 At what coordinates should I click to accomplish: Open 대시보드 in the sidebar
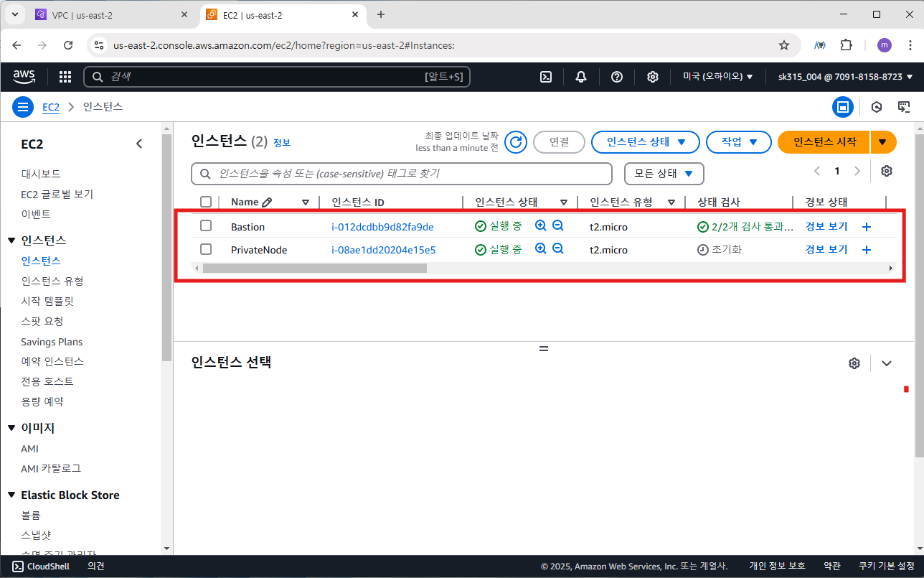point(41,174)
